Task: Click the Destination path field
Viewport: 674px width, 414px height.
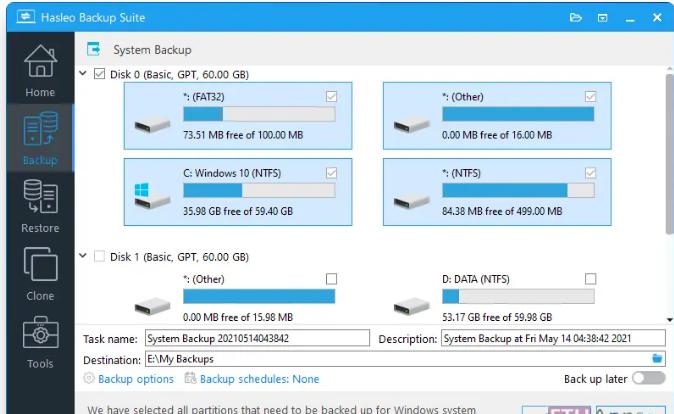Action: [405, 359]
